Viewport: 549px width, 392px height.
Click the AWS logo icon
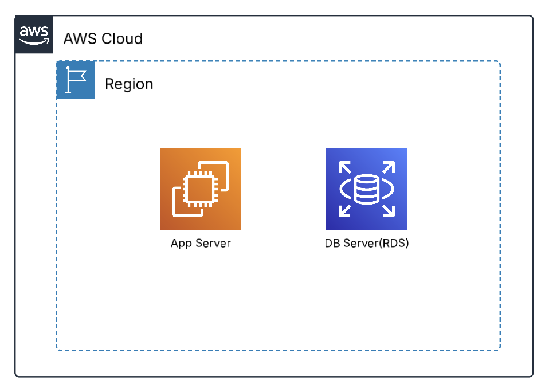[34, 34]
